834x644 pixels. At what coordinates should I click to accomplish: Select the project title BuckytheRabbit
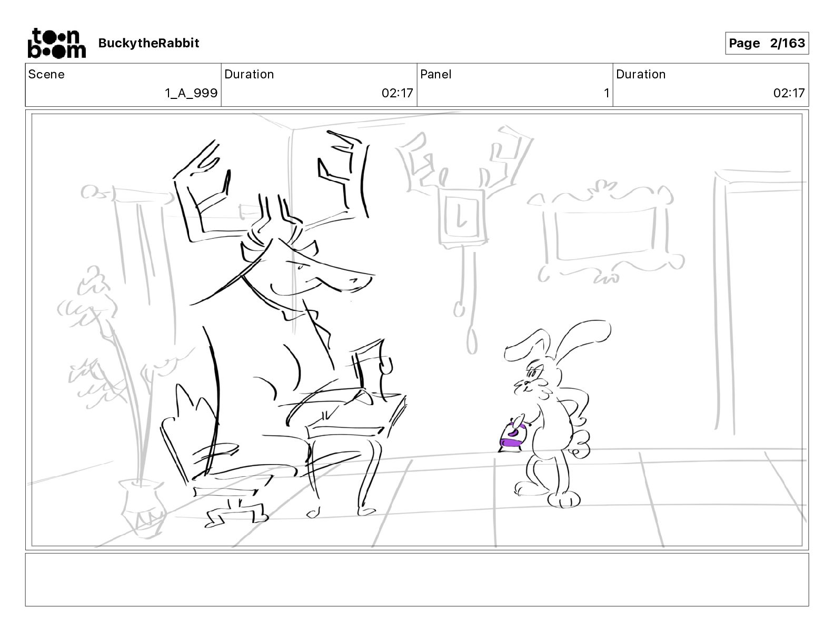click(x=148, y=43)
